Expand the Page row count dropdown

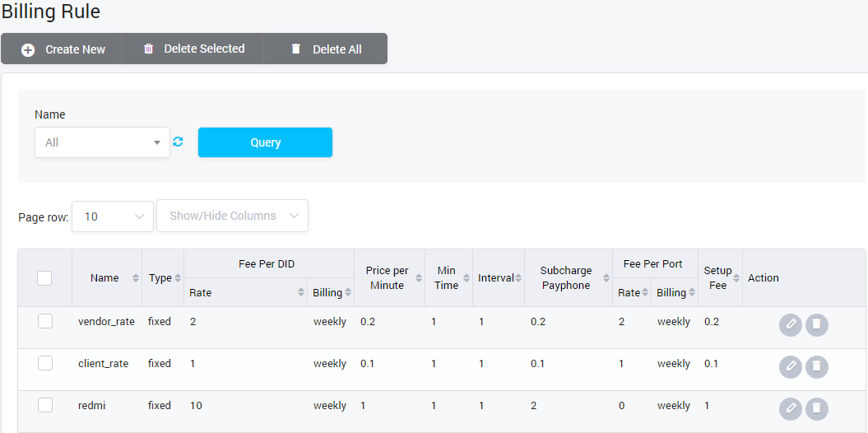pos(113,216)
